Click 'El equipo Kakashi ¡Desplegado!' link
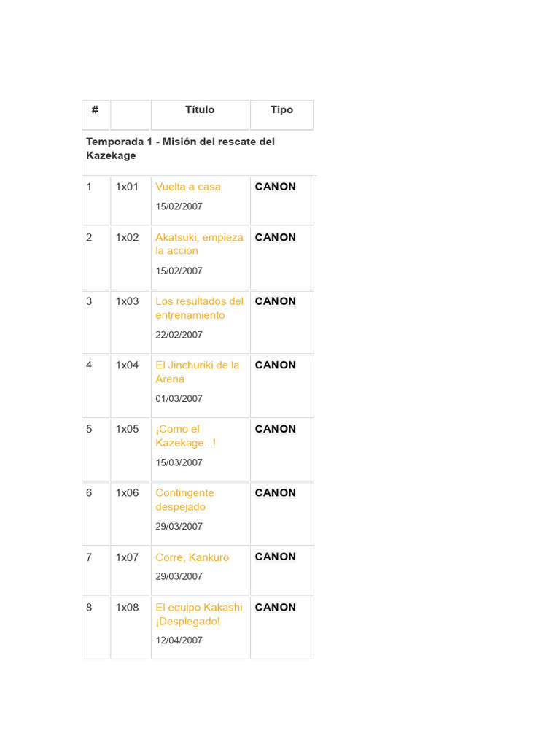 [x=198, y=614]
